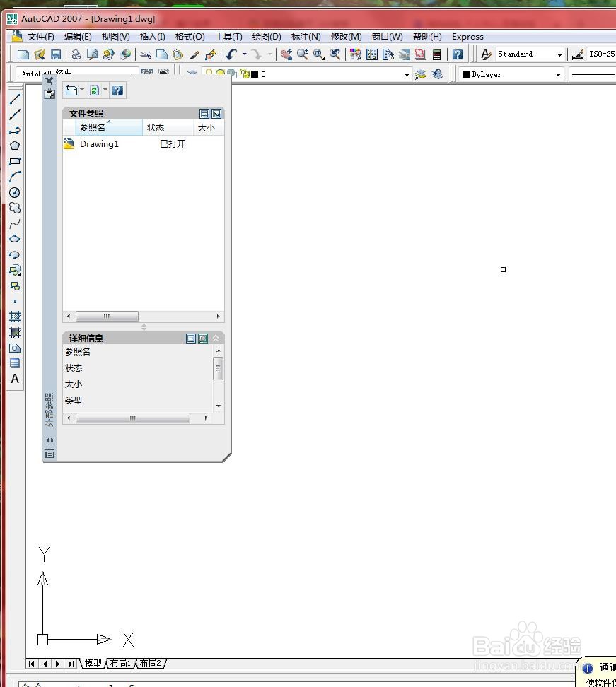
Task: Select the Multiline Text A tool
Action: click(15, 379)
